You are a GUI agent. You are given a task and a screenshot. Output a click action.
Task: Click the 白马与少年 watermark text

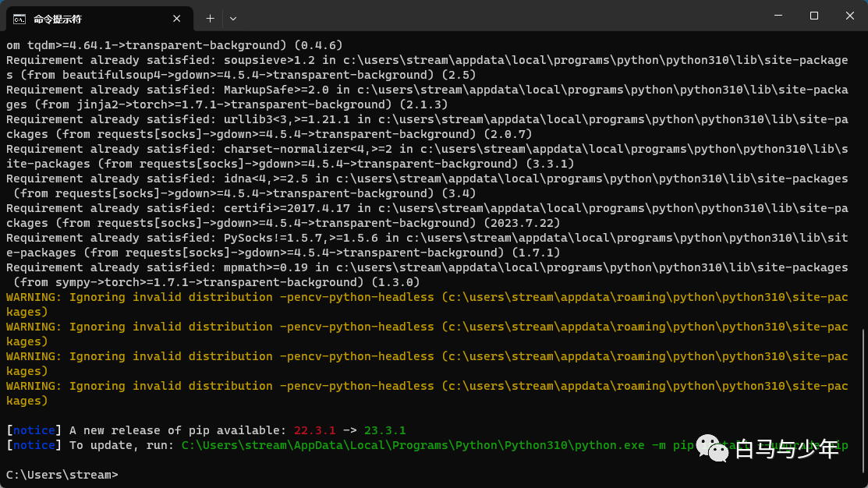787,449
